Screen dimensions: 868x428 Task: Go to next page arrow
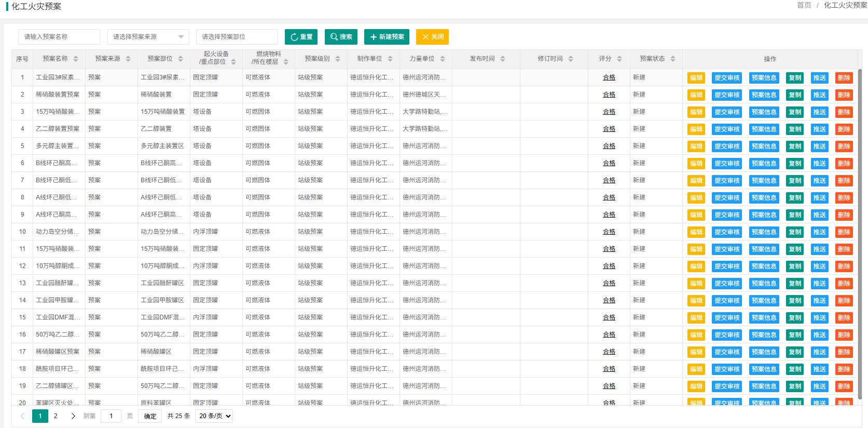point(73,416)
